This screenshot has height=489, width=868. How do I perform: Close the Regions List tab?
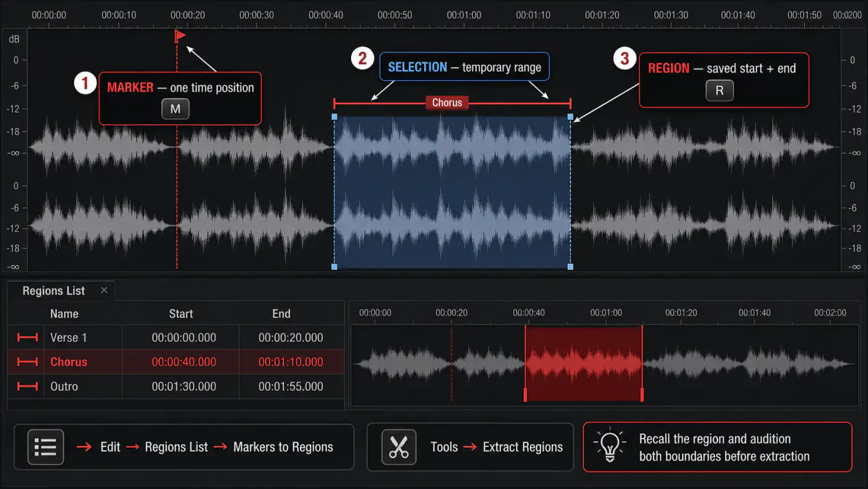tap(104, 290)
